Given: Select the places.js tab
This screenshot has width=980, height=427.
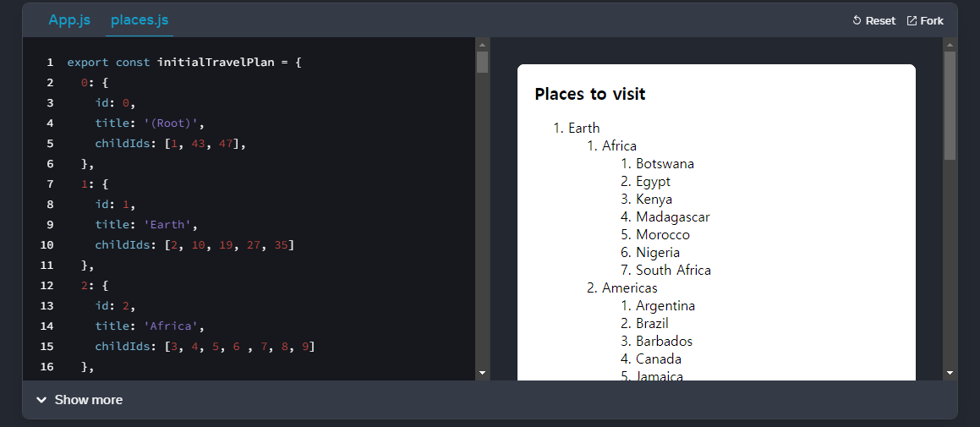Looking at the screenshot, I should click(x=140, y=20).
